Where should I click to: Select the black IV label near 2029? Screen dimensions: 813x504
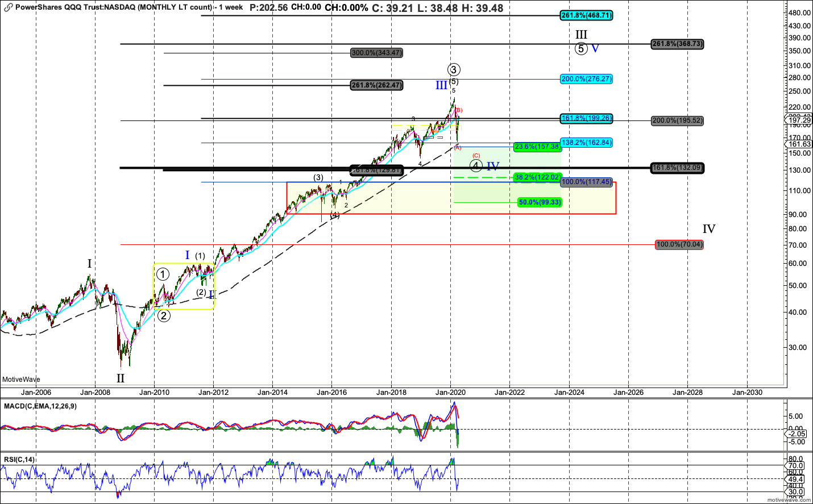tap(709, 229)
